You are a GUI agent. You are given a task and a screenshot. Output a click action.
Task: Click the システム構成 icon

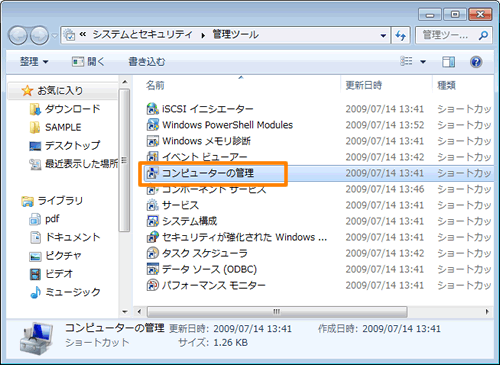coord(152,221)
